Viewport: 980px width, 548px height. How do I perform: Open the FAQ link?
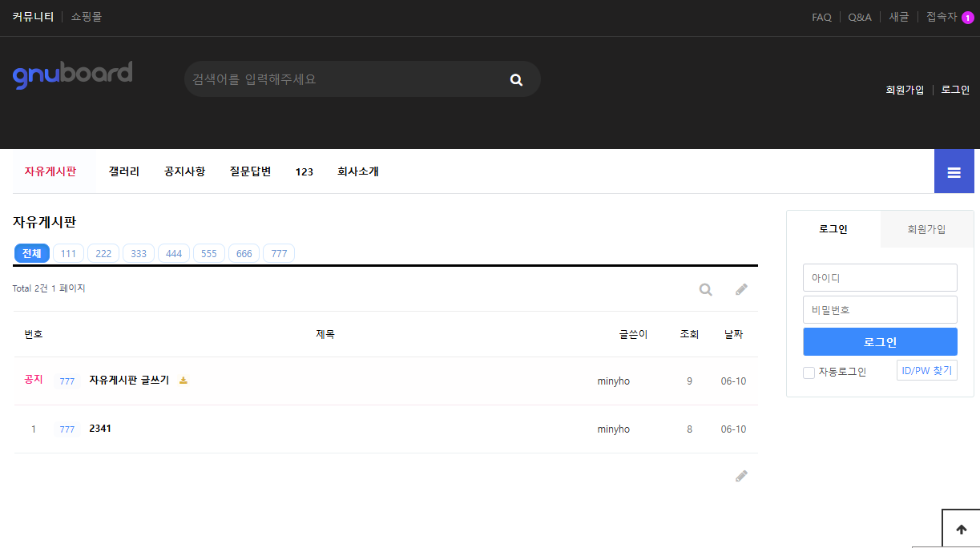pyautogui.click(x=821, y=16)
